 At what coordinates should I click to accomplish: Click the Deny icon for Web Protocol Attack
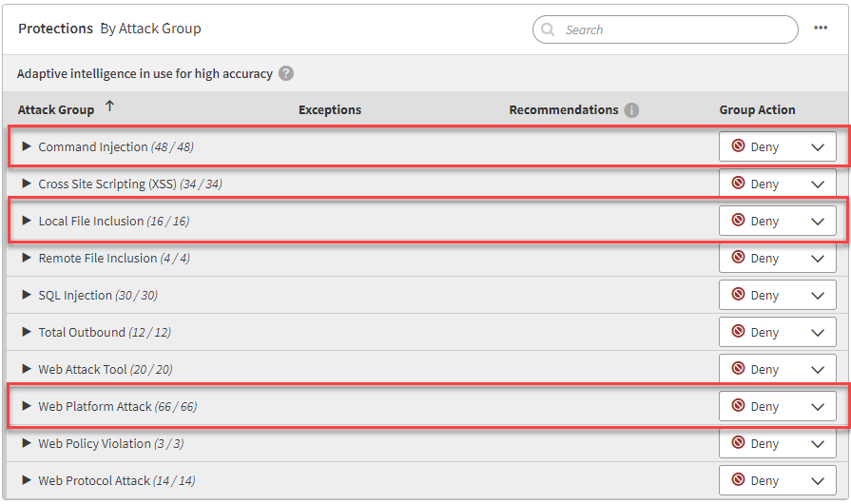[x=738, y=480]
